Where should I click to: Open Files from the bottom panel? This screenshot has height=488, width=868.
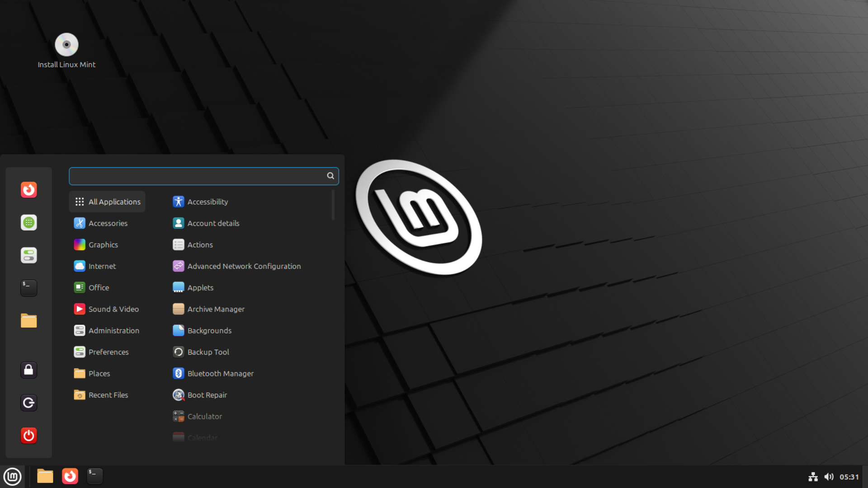pyautogui.click(x=45, y=476)
